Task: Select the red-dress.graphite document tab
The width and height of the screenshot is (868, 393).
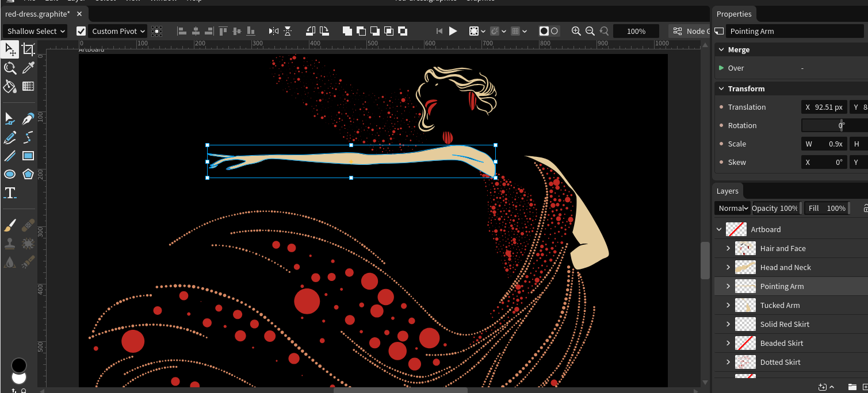Action: [x=37, y=14]
